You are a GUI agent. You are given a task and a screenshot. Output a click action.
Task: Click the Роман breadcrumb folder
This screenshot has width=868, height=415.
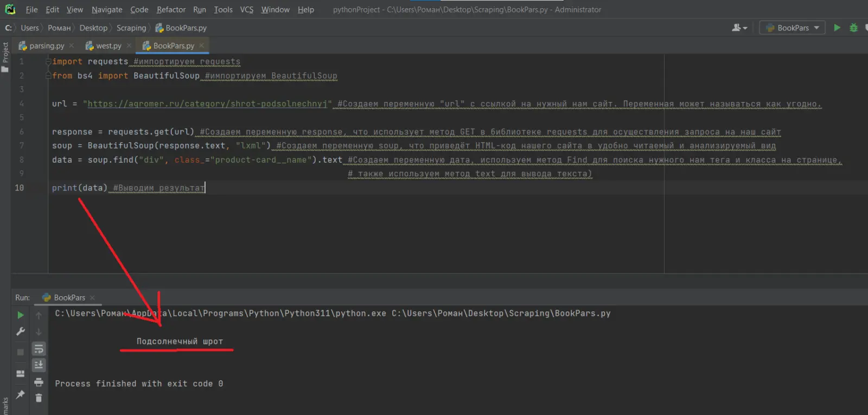coord(59,28)
